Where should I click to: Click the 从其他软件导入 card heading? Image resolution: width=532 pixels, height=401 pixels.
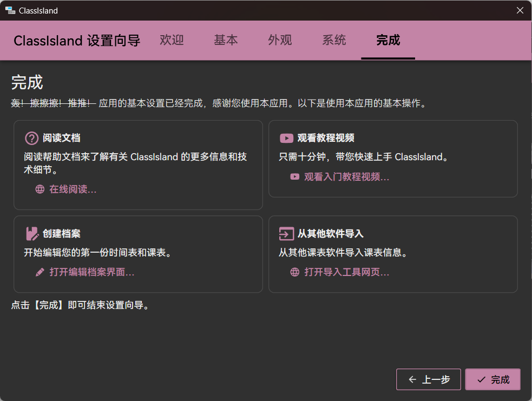pyautogui.click(x=331, y=234)
